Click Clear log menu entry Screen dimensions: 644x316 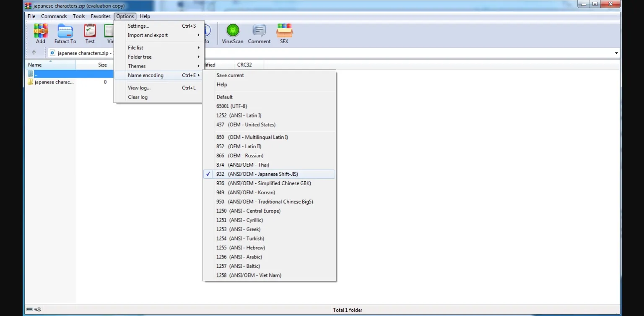[138, 97]
